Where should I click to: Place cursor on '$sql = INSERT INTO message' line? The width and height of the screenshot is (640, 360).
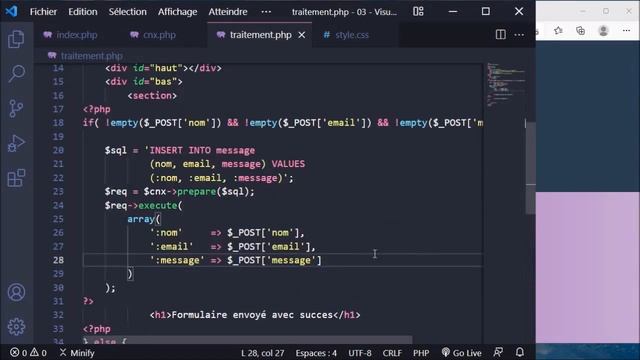click(180, 151)
